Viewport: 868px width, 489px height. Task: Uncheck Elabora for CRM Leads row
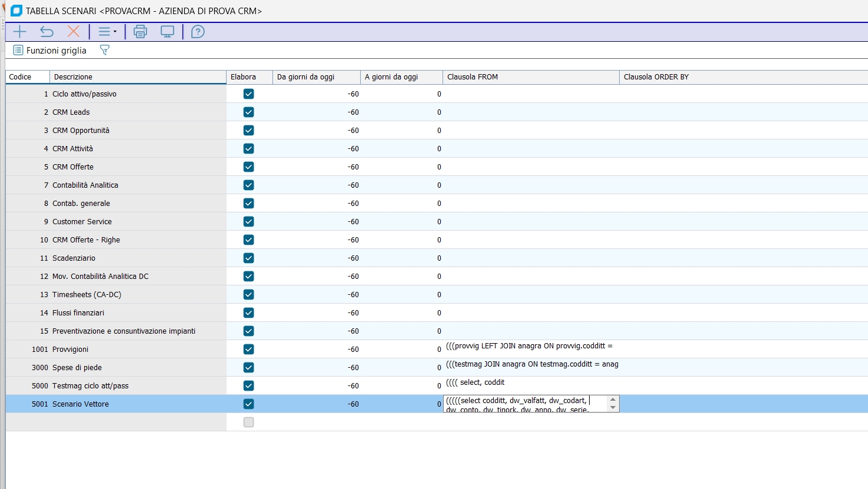point(248,112)
